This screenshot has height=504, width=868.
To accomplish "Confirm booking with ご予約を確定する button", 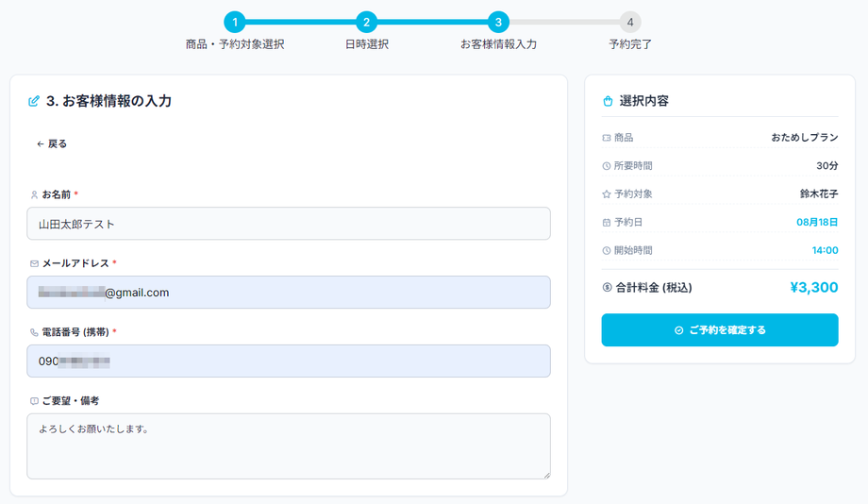I will [720, 330].
